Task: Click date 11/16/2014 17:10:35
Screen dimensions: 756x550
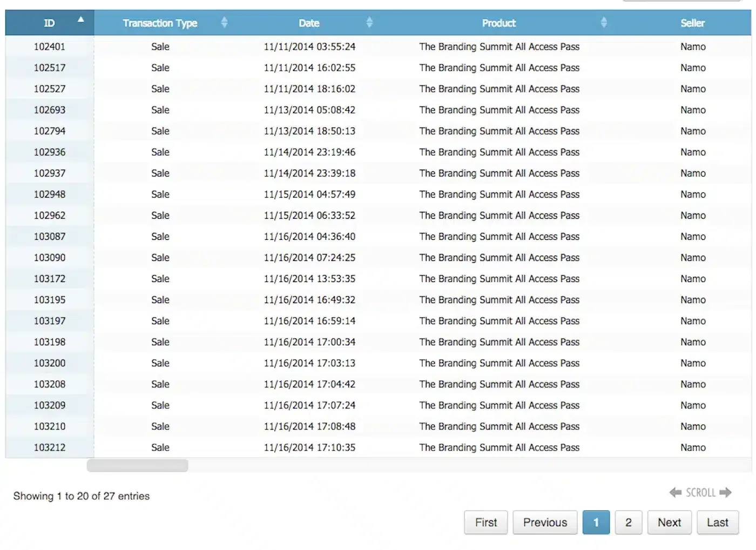Action: [309, 447]
